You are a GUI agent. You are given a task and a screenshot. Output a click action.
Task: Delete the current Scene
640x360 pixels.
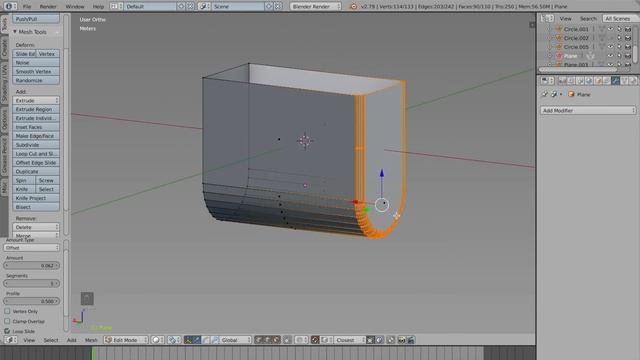pos(278,7)
